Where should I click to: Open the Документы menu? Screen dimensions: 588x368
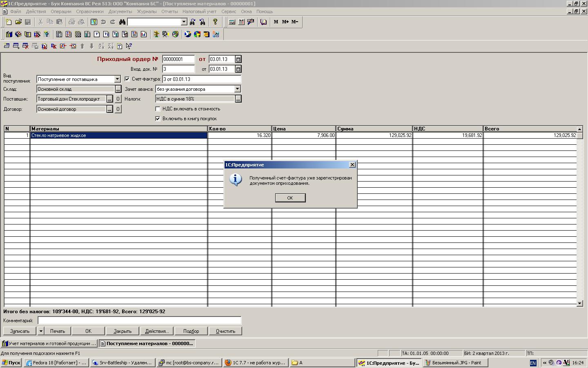pos(120,11)
